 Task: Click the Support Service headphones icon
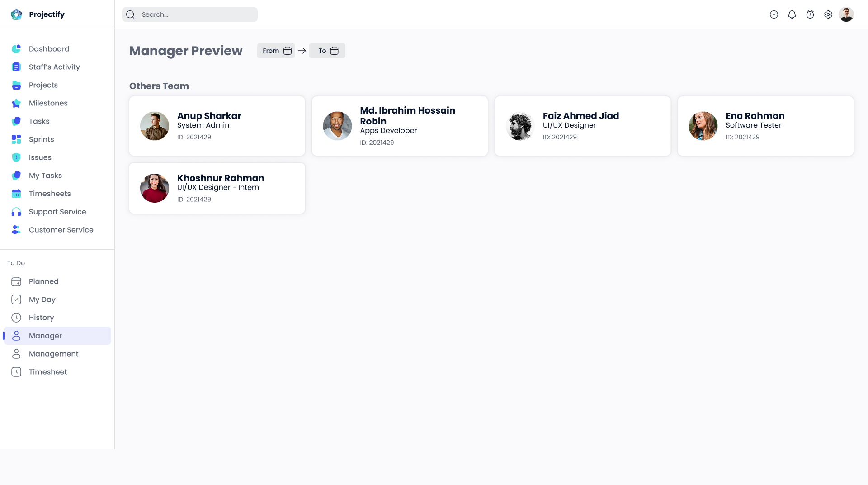(16, 212)
